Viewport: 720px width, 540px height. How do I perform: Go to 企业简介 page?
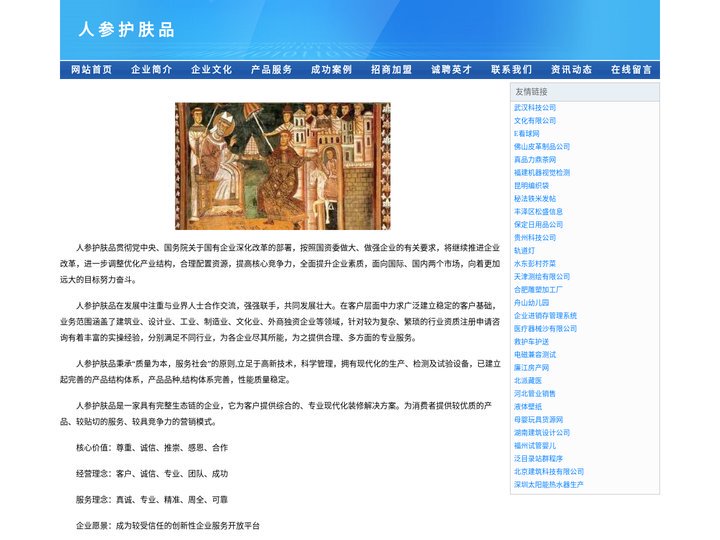coord(152,70)
